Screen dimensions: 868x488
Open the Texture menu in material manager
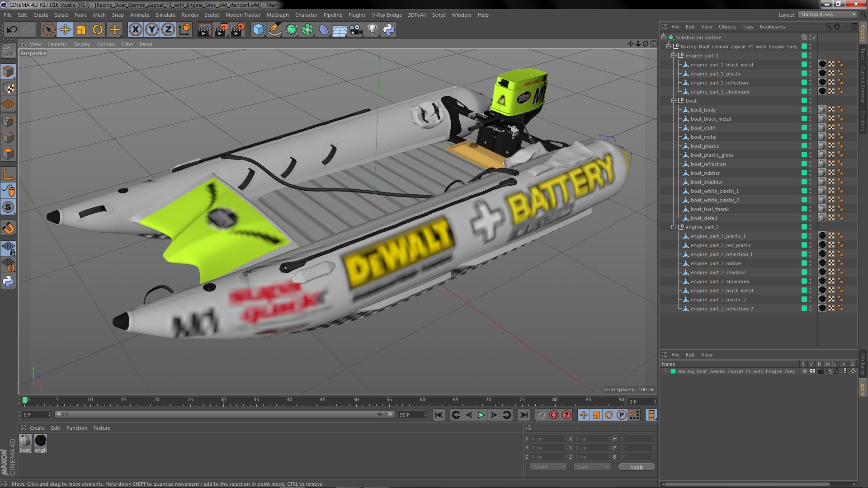coord(102,428)
